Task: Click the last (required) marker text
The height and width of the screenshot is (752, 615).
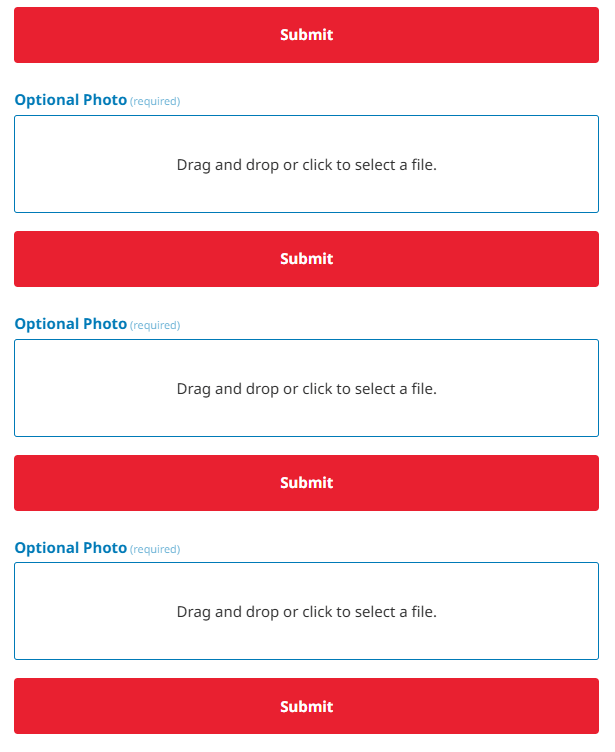Action: coord(155,549)
